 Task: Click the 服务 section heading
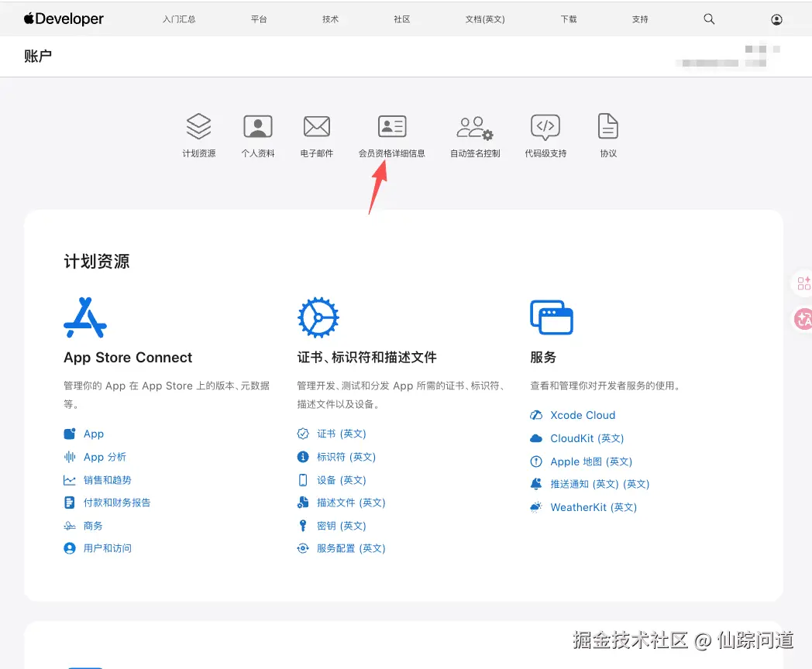[x=542, y=357]
